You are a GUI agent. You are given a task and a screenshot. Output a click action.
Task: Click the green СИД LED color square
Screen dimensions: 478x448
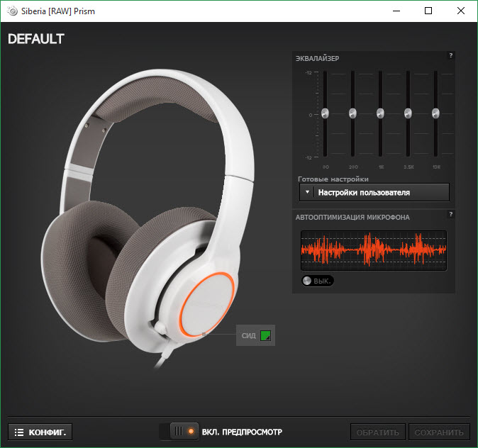(265, 335)
